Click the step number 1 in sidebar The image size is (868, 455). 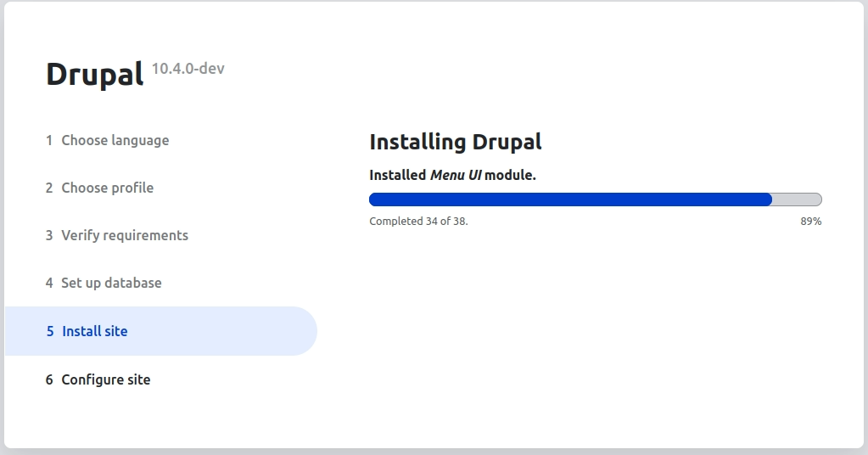49,141
